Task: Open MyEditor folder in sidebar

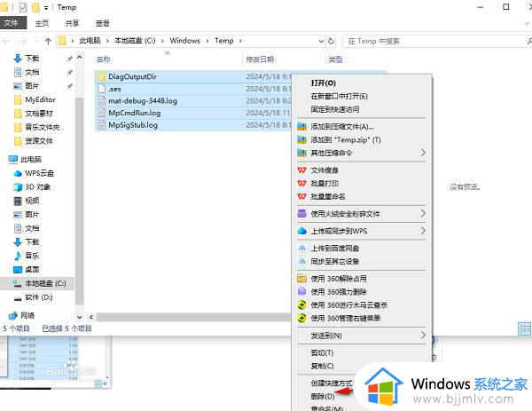Action: tap(40, 99)
